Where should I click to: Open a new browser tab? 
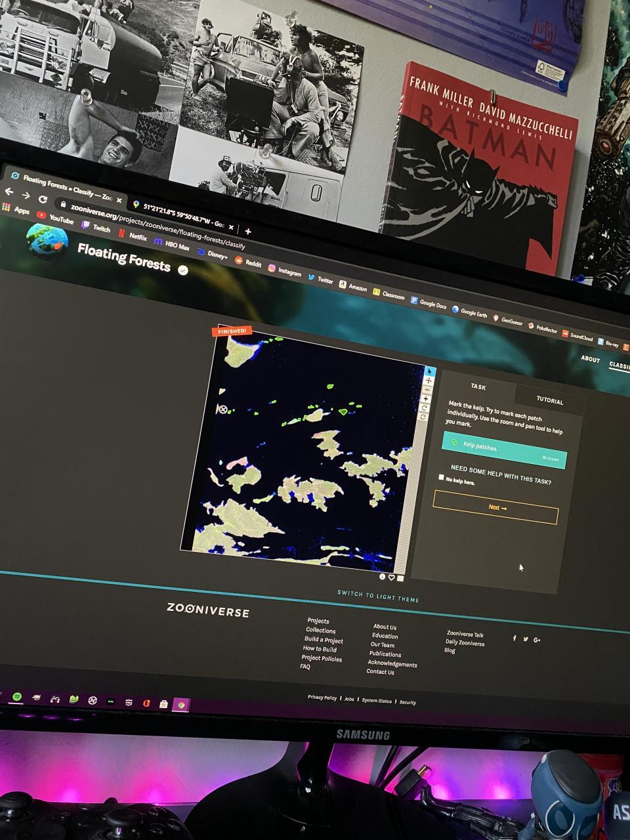click(248, 231)
